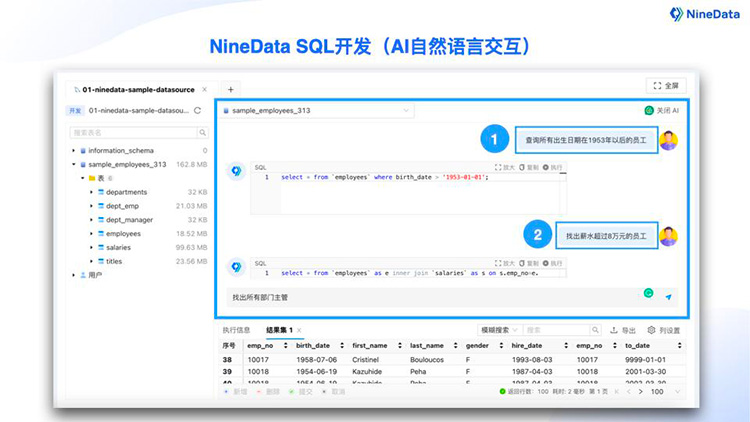This screenshot has width=750, height=422.
Task: Click the send arrow icon in AI input
Action: (x=669, y=297)
